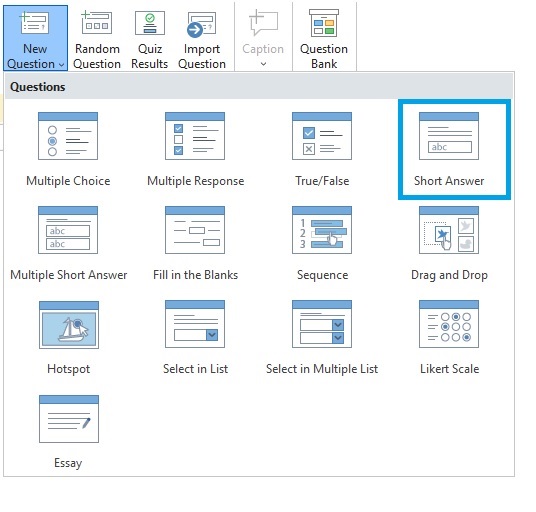
Task: Collapse the New Question dropdown
Action: (36, 38)
